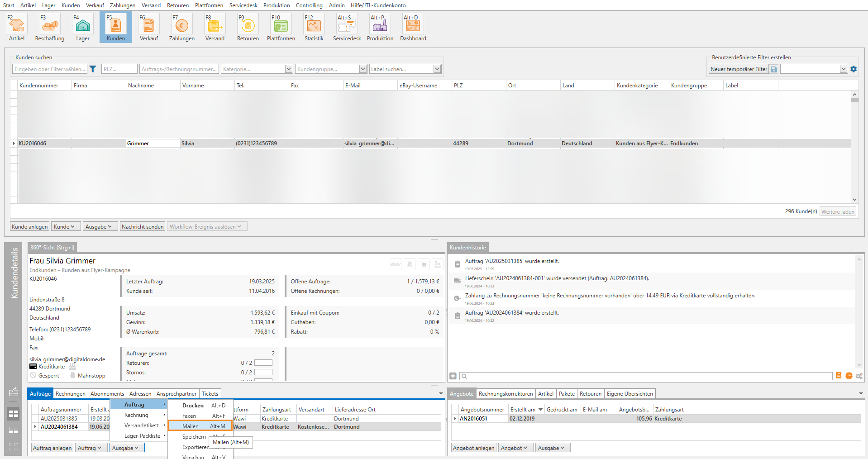Switch to the Rechnungen tab

70,394
